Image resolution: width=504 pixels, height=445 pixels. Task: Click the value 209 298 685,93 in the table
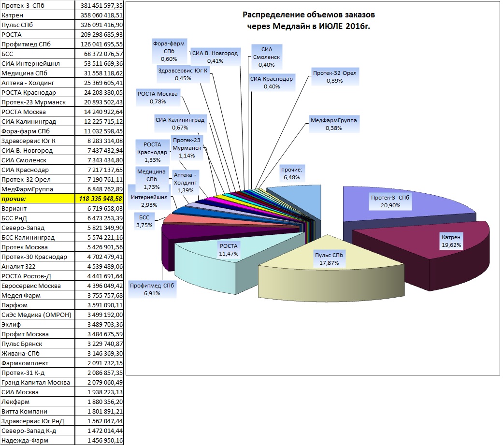tap(100, 34)
